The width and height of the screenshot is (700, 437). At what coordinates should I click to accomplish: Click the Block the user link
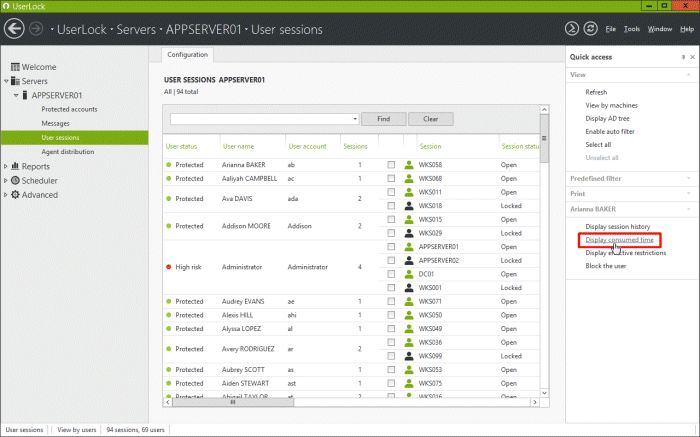pos(606,266)
